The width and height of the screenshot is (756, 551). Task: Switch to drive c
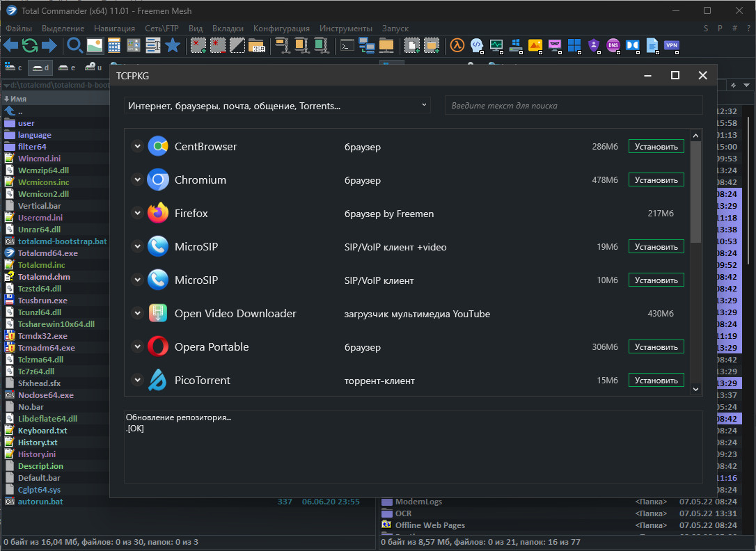[x=15, y=67]
